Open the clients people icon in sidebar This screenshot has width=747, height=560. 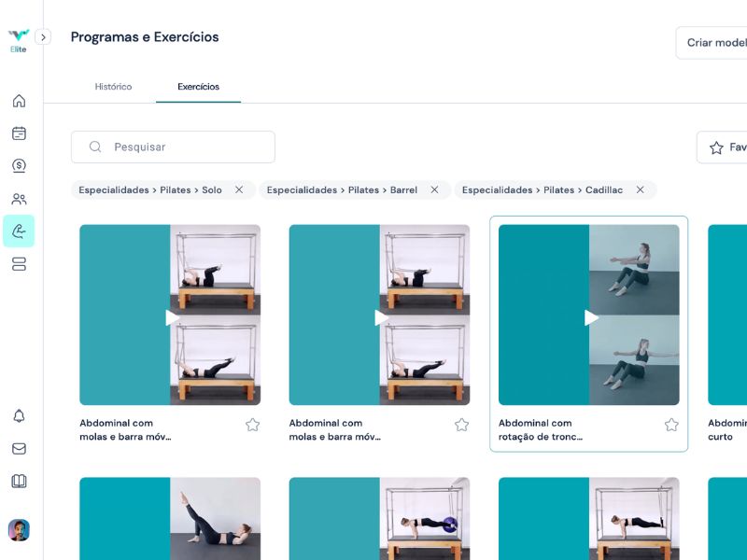[x=19, y=199]
